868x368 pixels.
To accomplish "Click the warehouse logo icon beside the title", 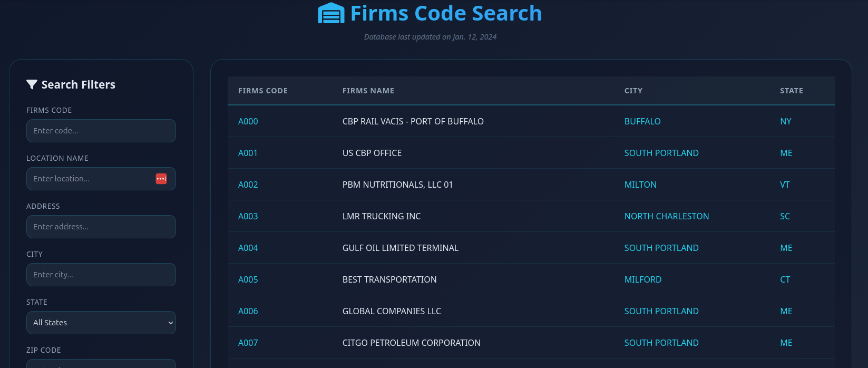I will click(x=331, y=13).
